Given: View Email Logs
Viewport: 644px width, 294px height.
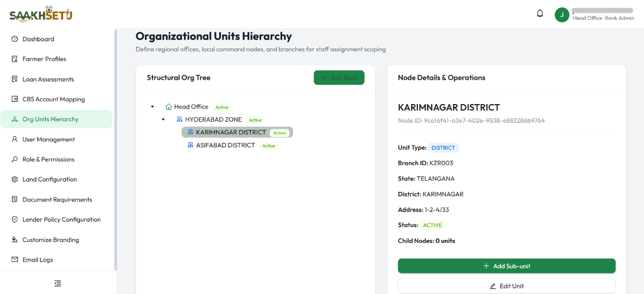Looking at the screenshot, I should pos(56,259).
